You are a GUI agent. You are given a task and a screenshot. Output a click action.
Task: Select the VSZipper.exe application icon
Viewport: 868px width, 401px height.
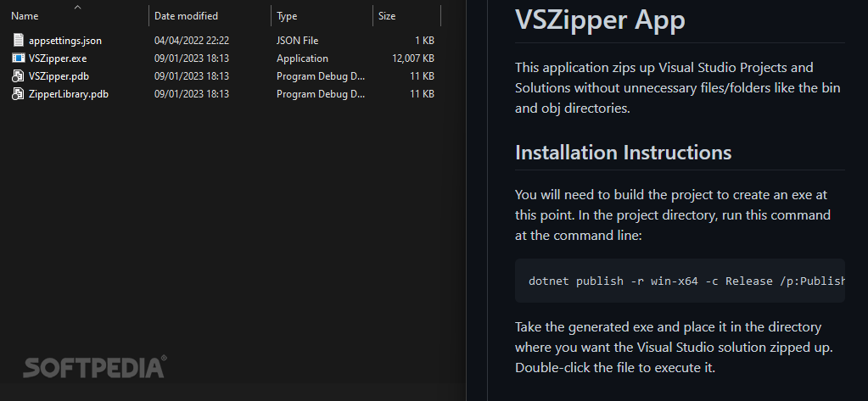19,58
